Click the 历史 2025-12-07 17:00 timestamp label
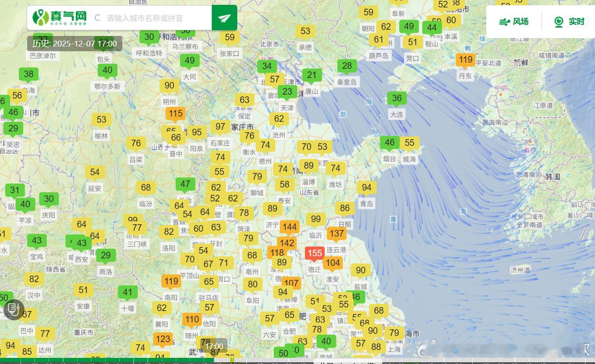595x364 pixels. point(75,43)
